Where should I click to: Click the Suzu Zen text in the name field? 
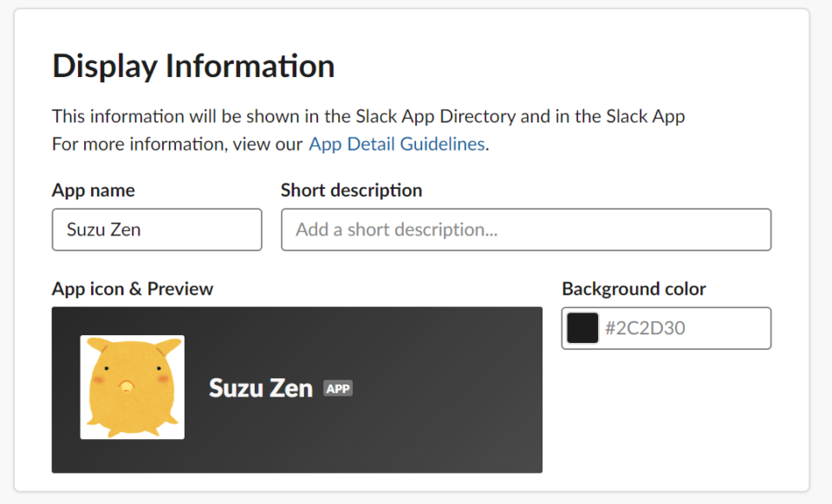coord(91,229)
